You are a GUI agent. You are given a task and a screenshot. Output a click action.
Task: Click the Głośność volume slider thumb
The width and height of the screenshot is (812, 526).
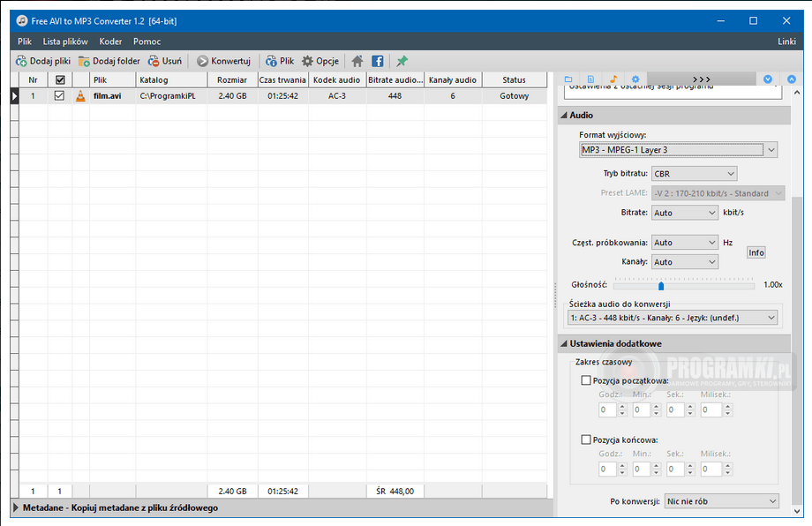tap(661, 286)
